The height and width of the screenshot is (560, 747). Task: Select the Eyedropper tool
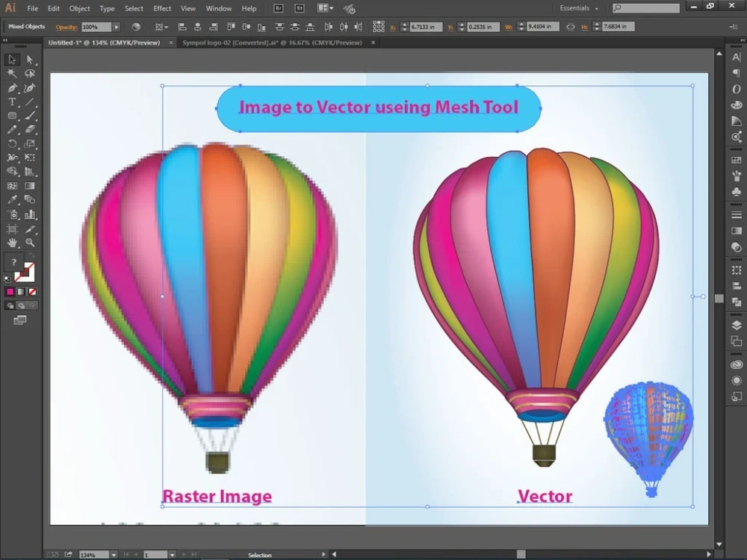[x=12, y=199]
